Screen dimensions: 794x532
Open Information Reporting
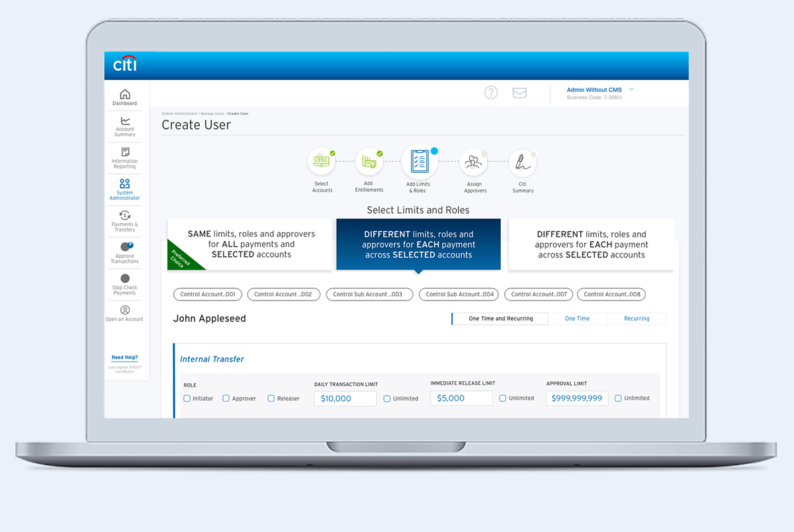pyautogui.click(x=124, y=157)
